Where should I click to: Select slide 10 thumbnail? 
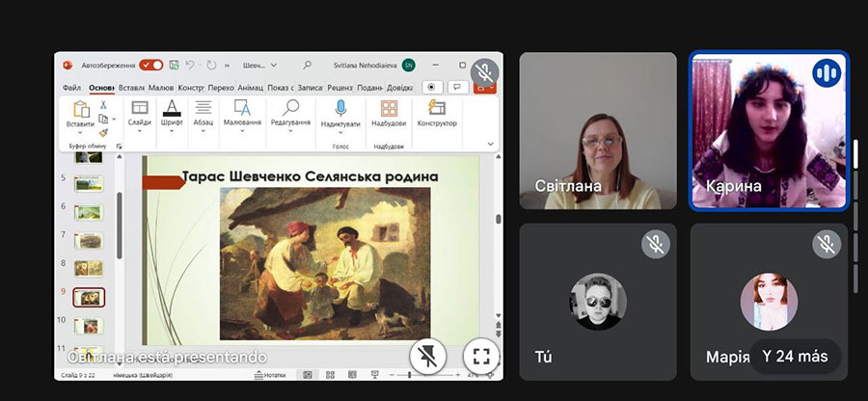(x=89, y=326)
